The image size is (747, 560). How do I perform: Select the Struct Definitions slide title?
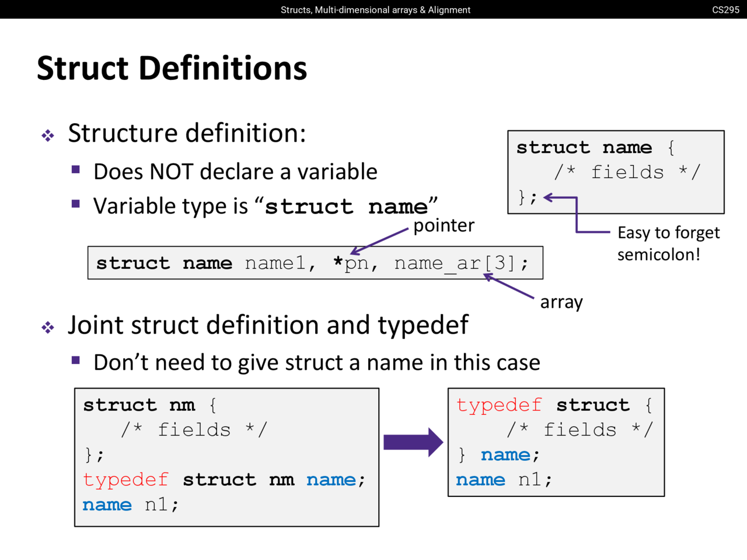[172, 68]
